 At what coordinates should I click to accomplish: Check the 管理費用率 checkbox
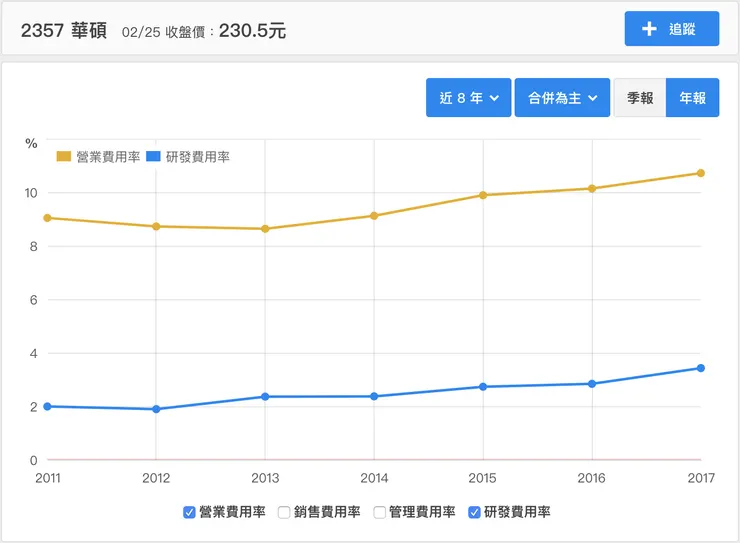pyautogui.click(x=379, y=512)
